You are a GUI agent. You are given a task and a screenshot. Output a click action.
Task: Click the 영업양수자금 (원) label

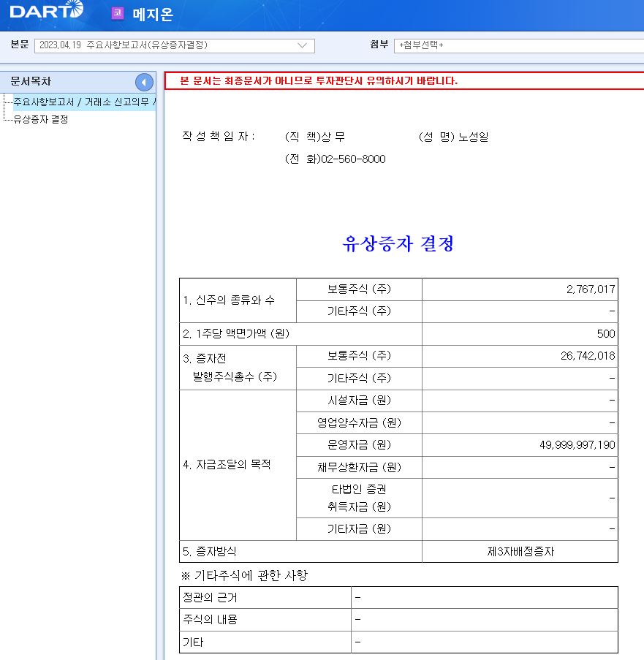[x=359, y=422]
